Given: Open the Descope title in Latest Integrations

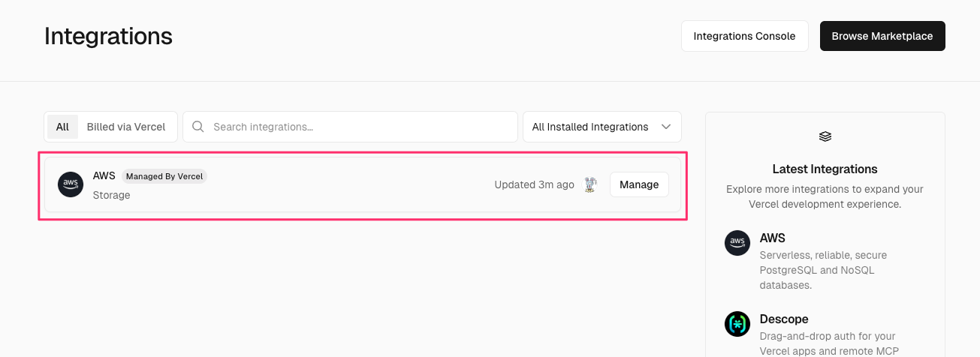Looking at the screenshot, I should [784, 319].
